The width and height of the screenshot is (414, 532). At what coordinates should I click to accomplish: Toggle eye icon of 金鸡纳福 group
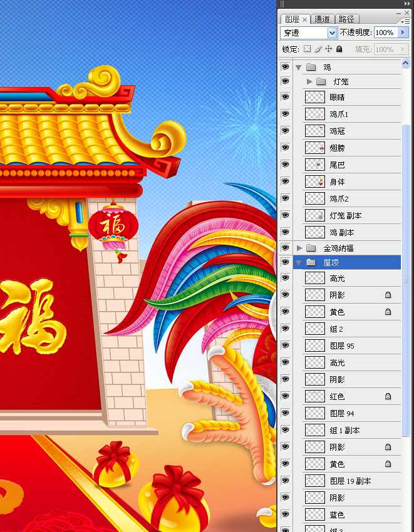click(x=285, y=248)
